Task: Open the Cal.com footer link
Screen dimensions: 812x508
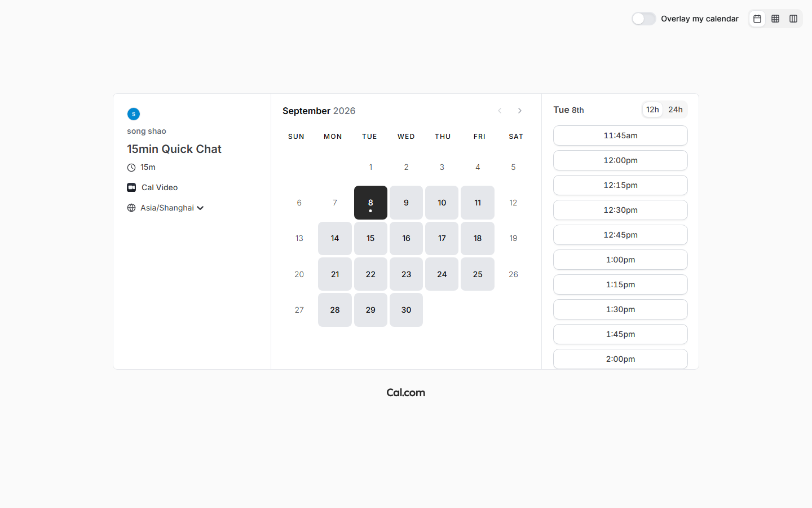Action: click(x=406, y=393)
